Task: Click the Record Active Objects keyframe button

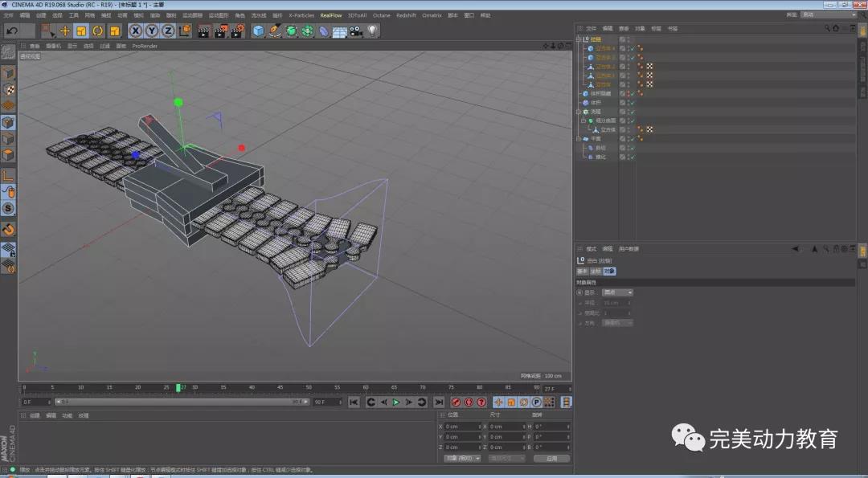Action: 456,402
